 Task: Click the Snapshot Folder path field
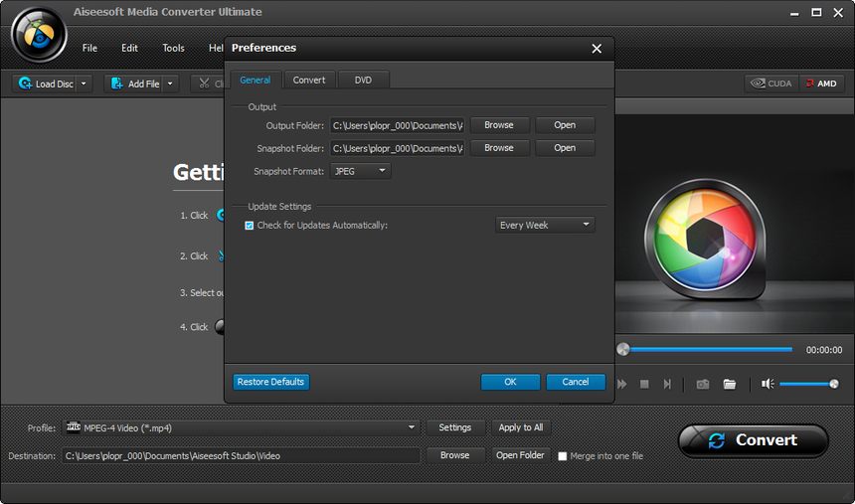point(397,148)
